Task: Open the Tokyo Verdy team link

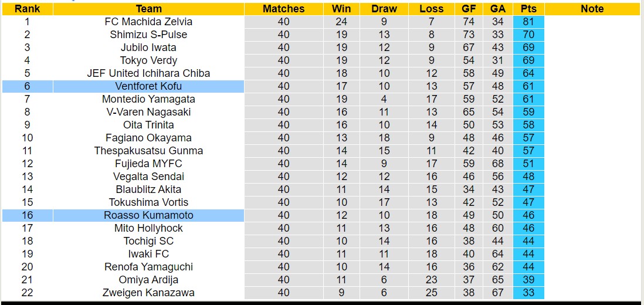Action: pos(148,60)
